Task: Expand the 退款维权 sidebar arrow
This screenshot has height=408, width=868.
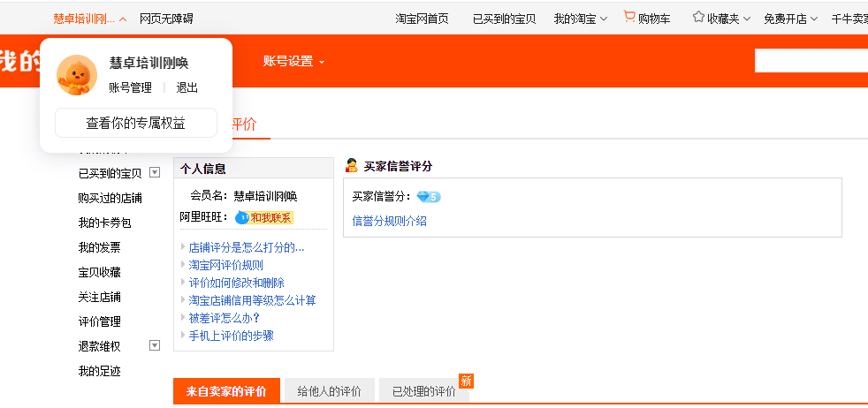Action: click(155, 345)
